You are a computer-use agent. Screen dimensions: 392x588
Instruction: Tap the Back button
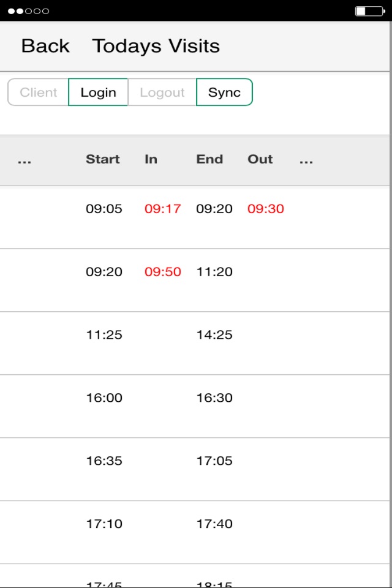pyautogui.click(x=45, y=46)
